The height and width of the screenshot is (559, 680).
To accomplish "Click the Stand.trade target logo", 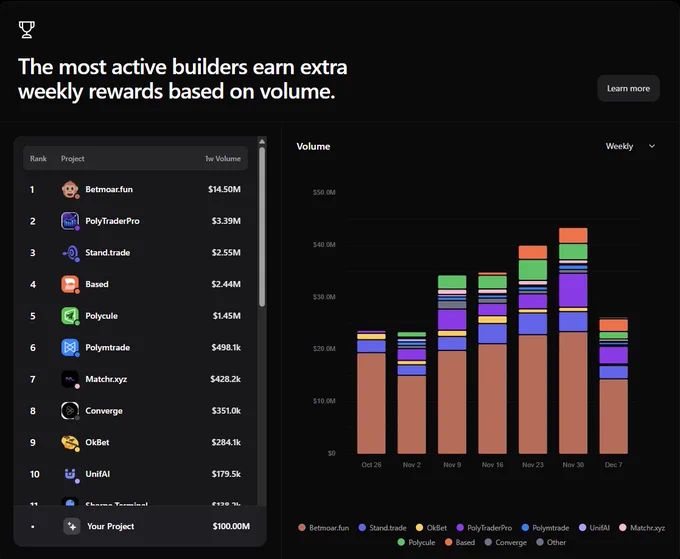I will (70, 253).
